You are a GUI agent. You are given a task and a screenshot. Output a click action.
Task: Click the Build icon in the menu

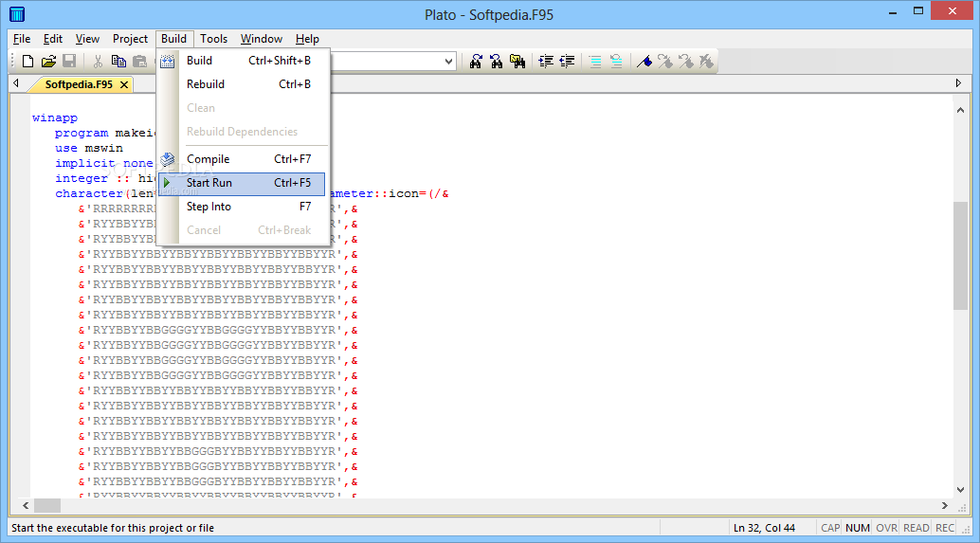coord(168,62)
